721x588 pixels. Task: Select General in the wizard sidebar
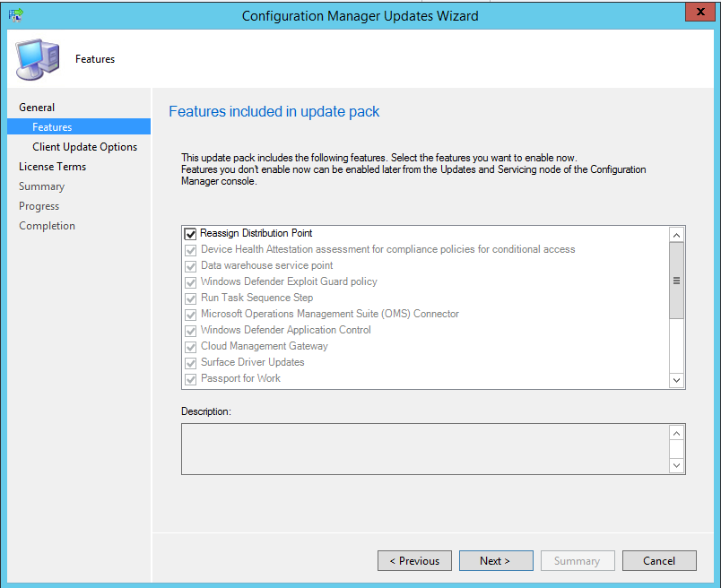pos(37,107)
